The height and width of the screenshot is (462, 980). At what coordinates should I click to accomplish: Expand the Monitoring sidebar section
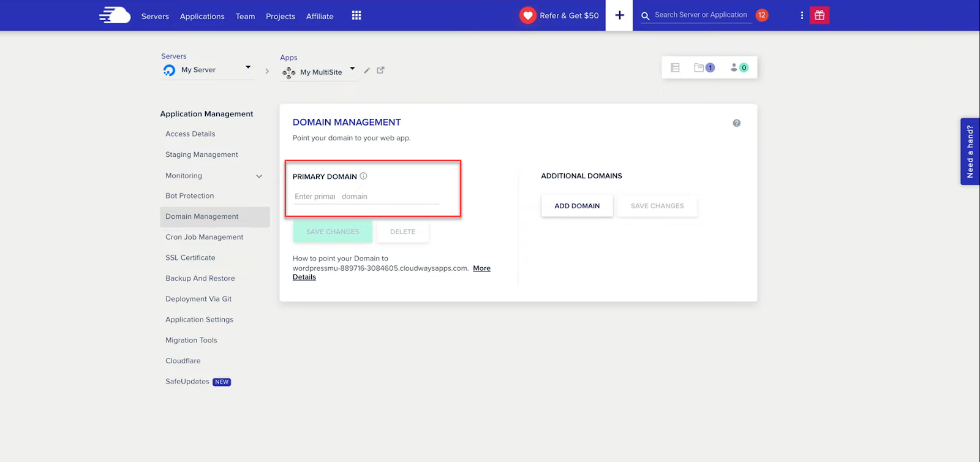(259, 176)
